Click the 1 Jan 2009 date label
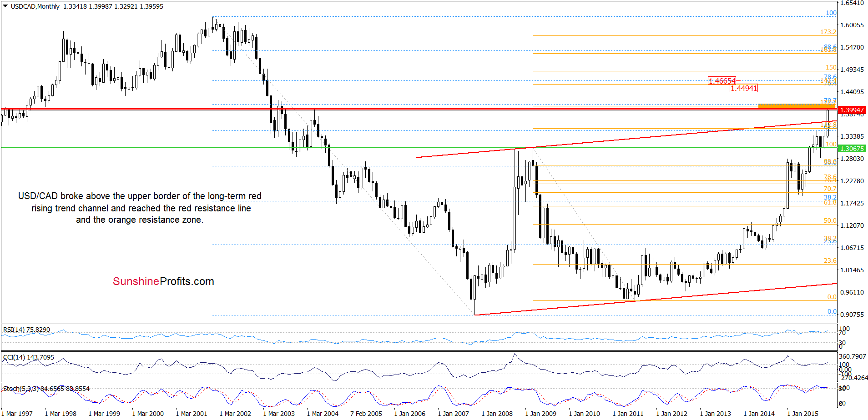 540,414
